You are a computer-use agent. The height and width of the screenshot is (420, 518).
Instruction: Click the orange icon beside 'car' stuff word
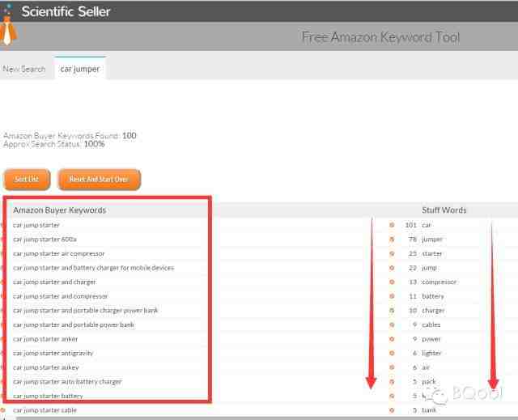coord(392,225)
